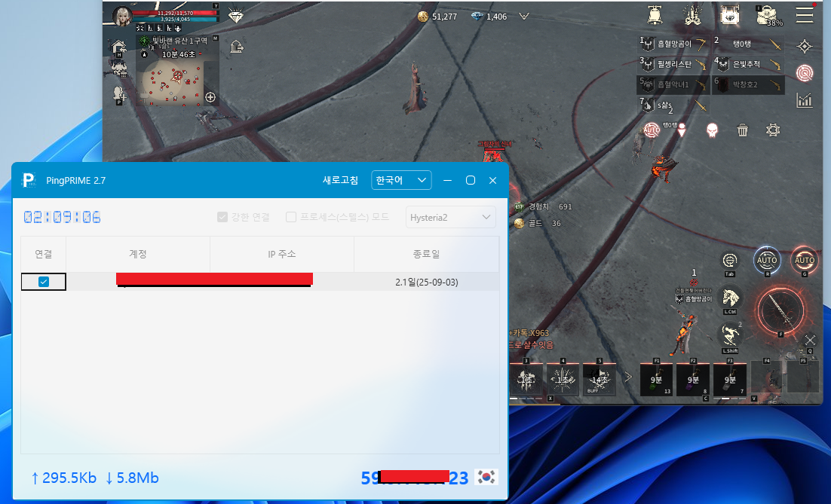Click the trash can icon in game

(x=743, y=130)
